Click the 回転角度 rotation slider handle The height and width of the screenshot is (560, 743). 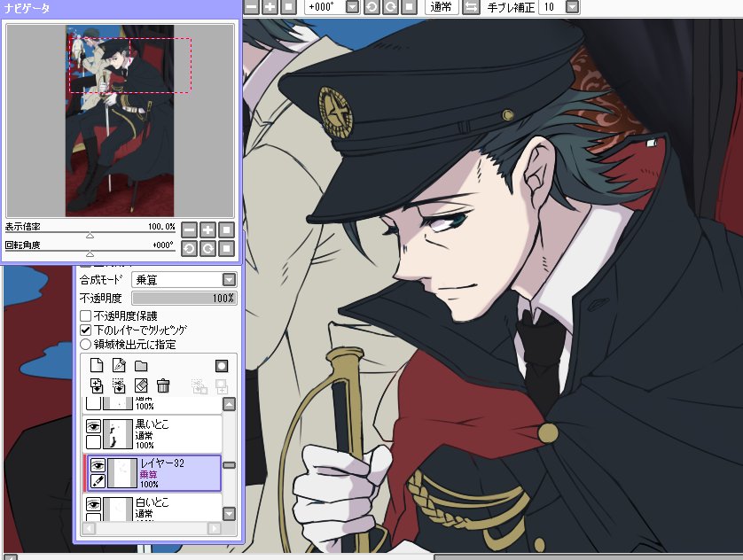(90, 254)
